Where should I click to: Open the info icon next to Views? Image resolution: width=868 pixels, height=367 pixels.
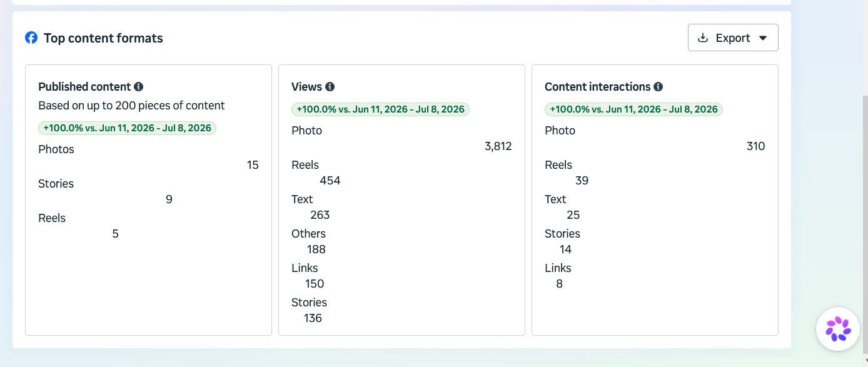(x=330, y=87)
